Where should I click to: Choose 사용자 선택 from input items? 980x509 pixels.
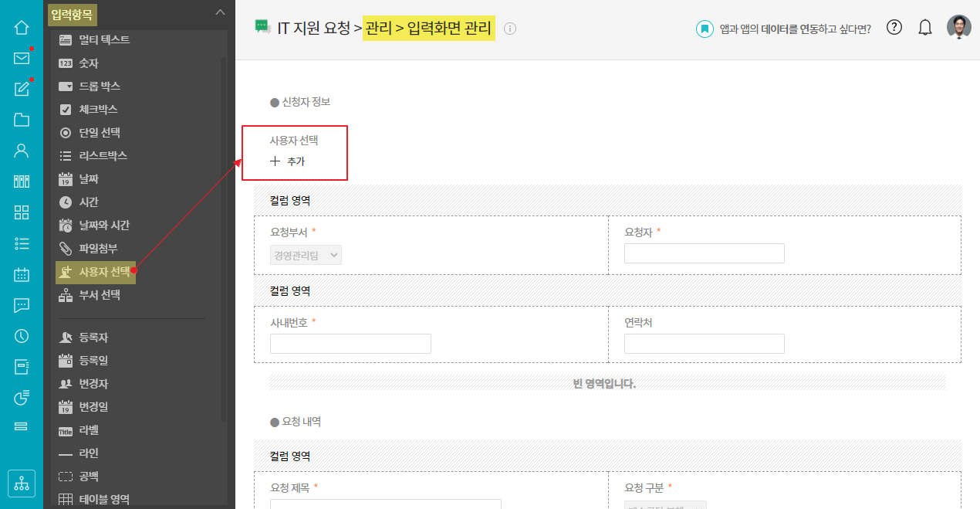[x=103, y=272]
